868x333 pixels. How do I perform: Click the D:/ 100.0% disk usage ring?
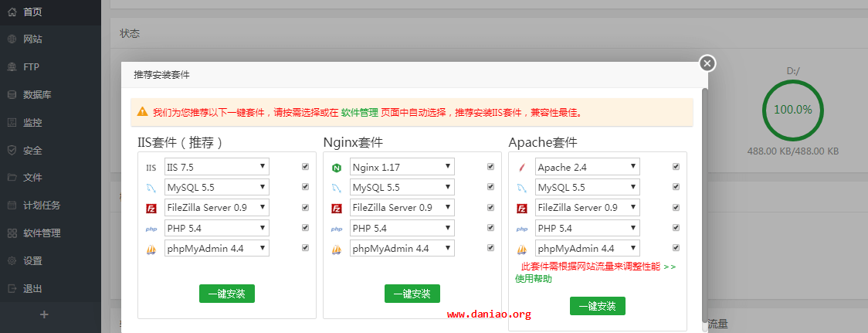tap(793, 110)
